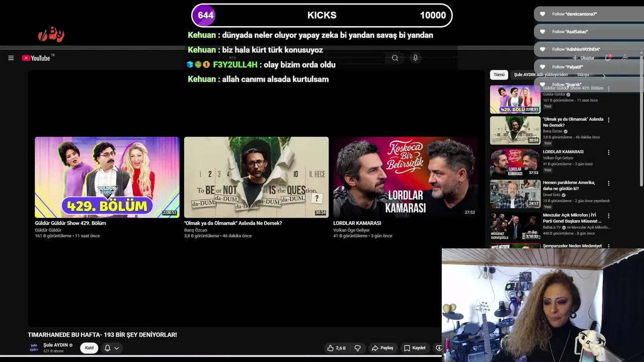
Task: Dislike the video with thumbs down
Action: coord(358,348)
